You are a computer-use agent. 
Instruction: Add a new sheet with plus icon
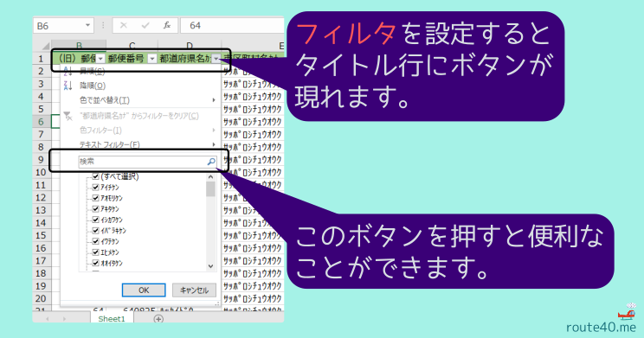pyautogui.click(x=158, y=319)
